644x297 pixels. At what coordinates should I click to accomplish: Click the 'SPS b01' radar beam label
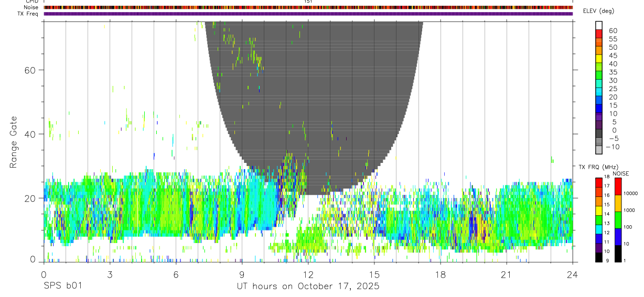coord(62,286)
